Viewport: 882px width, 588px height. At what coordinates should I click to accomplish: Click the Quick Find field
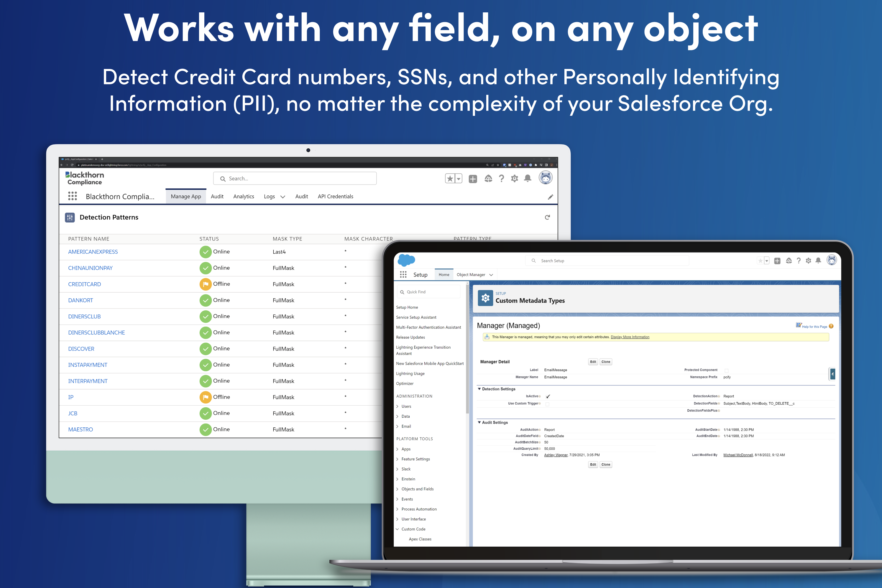pos(429,292)
